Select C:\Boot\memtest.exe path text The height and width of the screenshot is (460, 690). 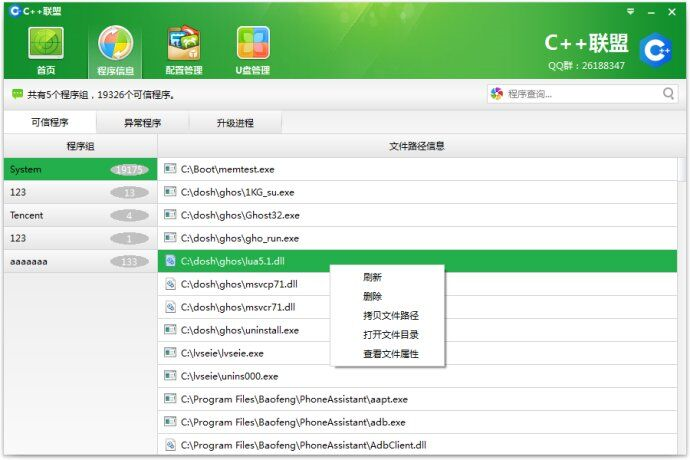point(228,169)
